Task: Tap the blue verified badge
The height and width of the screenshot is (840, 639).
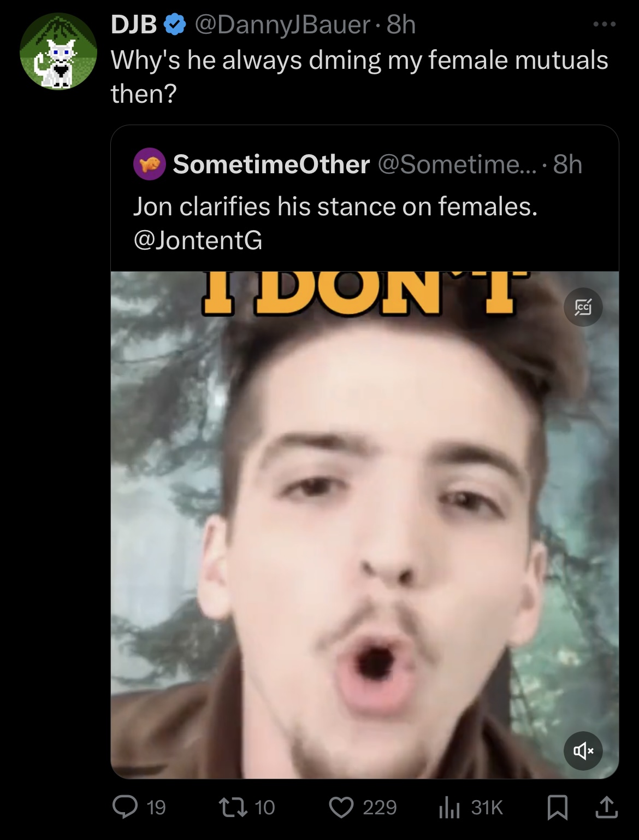Action: [x=175, y=25]
